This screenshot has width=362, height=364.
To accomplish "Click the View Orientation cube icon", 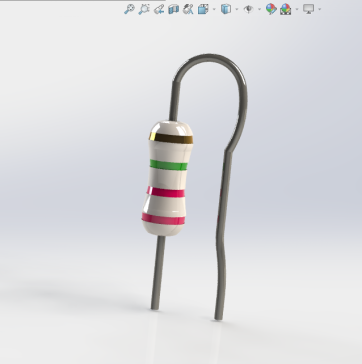I will (x=203, y=9).
